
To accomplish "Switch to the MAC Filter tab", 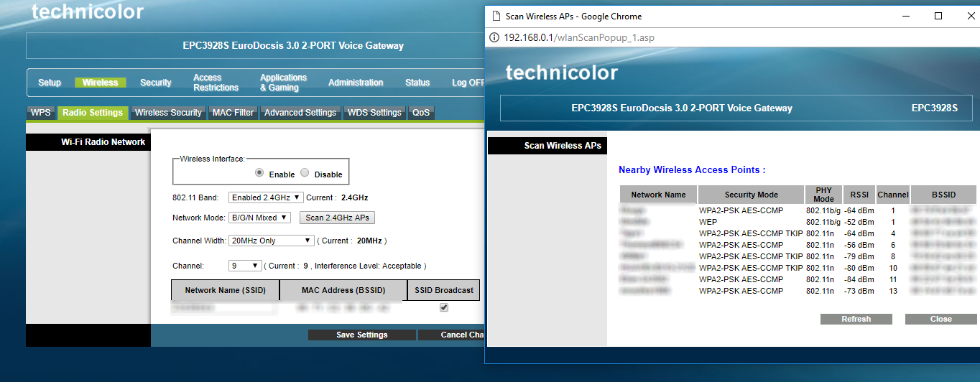I will pos(234,113).
